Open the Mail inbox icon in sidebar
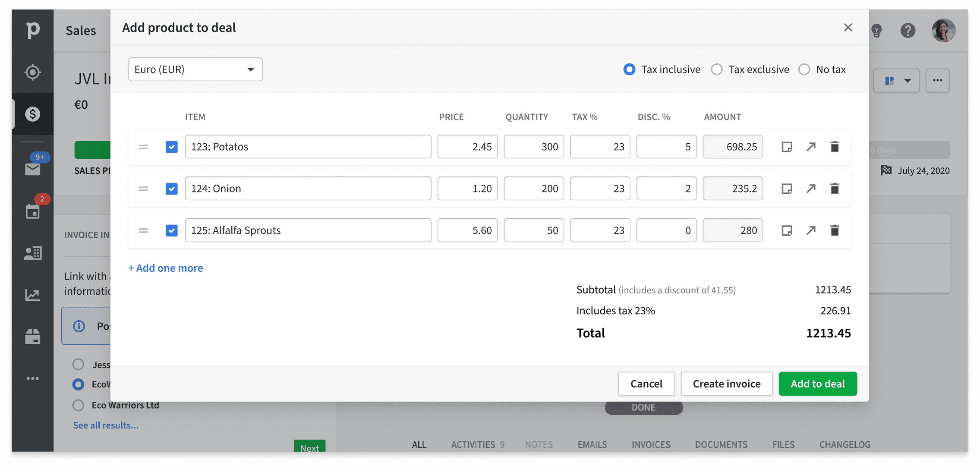The height and width of the screenshot is (466, 980). pyautogui.click(x=33, y=169)
